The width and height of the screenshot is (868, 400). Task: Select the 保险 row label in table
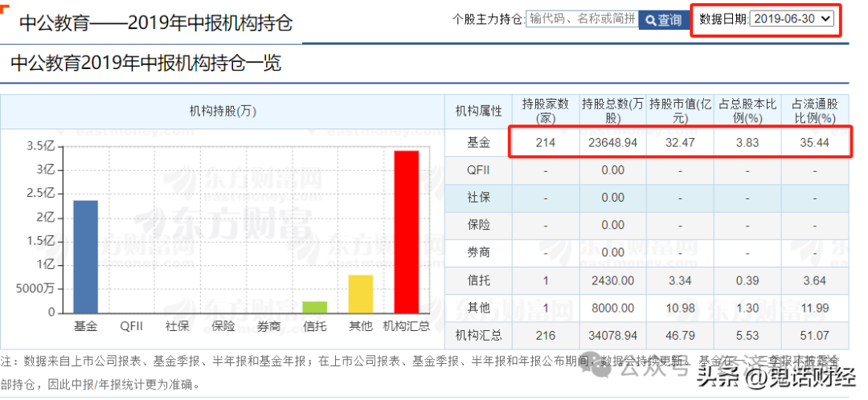[478, 225]
